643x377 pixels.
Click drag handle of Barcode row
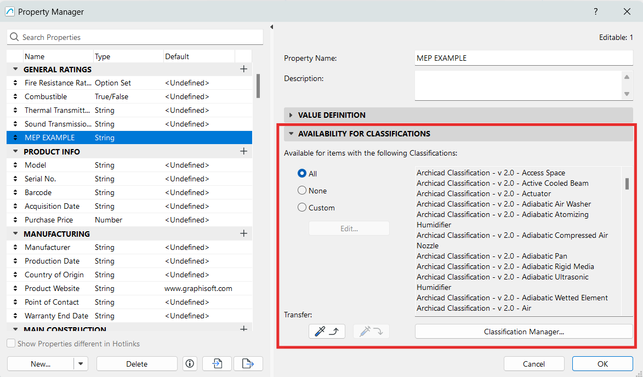(x=15, y=192)
